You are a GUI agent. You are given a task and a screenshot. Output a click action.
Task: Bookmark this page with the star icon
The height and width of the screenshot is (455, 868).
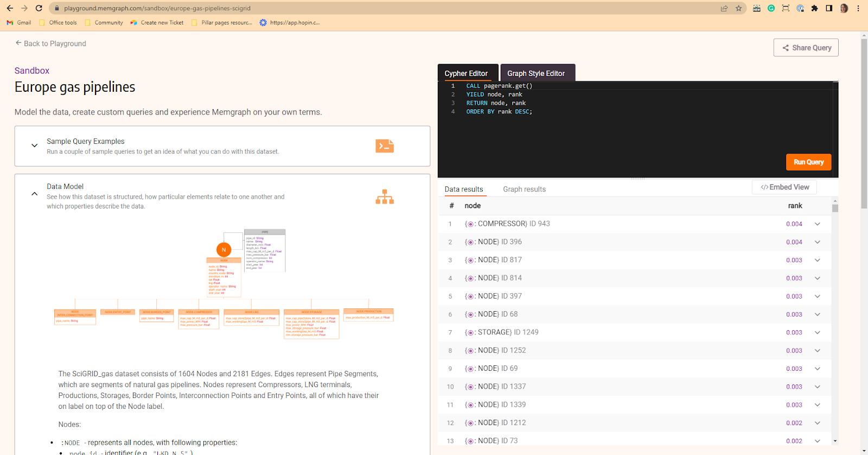pyautogui.click(x=738, y=8)
